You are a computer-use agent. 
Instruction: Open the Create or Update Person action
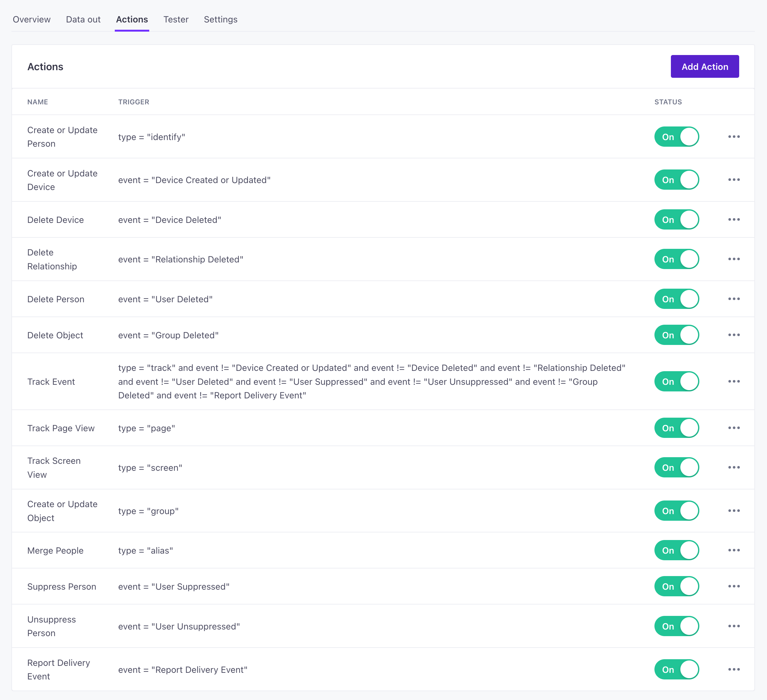click(x=62, y=137)
